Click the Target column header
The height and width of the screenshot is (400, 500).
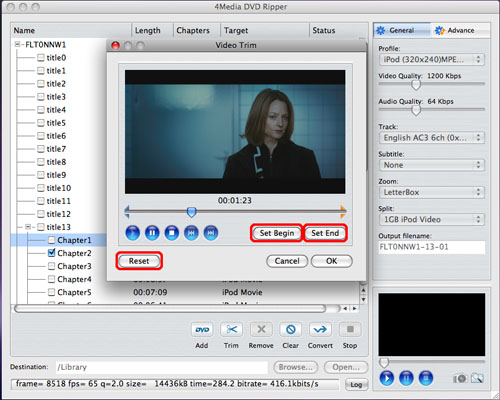[x=265, y=30]
